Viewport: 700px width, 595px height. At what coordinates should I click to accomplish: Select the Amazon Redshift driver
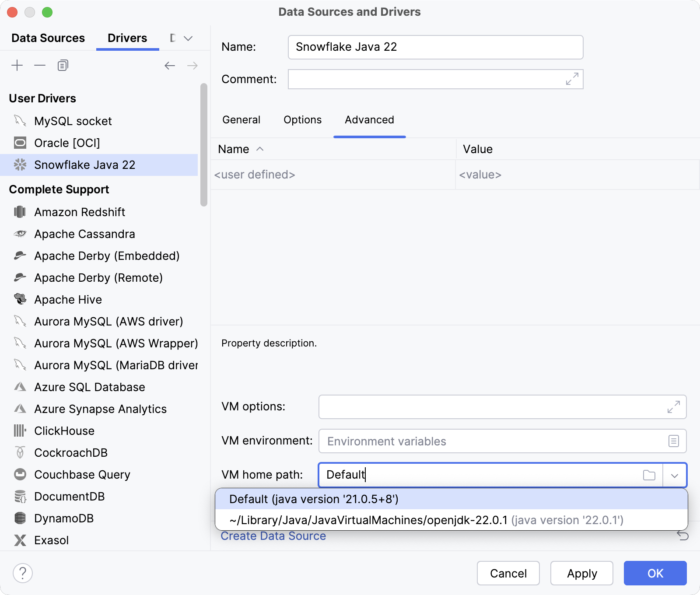[x=78, y=212]
